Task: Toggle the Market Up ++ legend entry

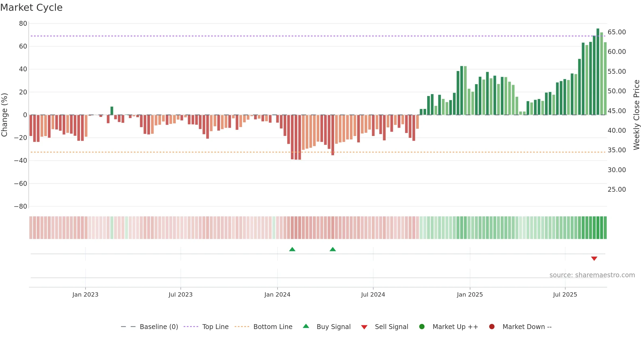Action: 448,327
